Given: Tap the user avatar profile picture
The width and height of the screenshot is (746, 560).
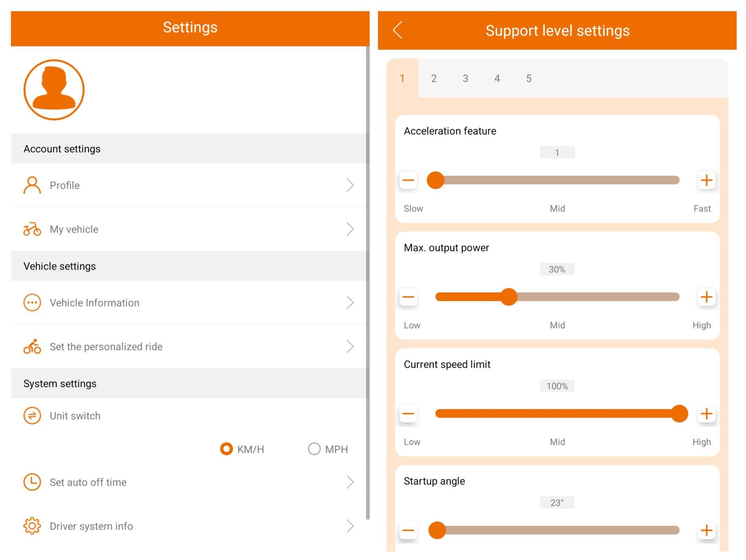Looking at the screenshot, I should coord(54,90).
